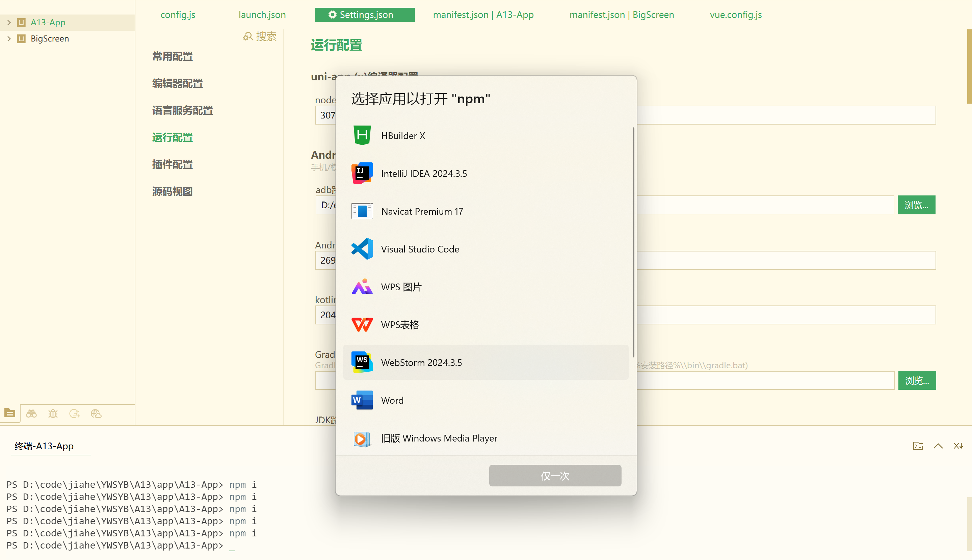This screenshot has width=972, height=560.
Task: Select the WPS表格 icon
Action: (x=362, y=325)
